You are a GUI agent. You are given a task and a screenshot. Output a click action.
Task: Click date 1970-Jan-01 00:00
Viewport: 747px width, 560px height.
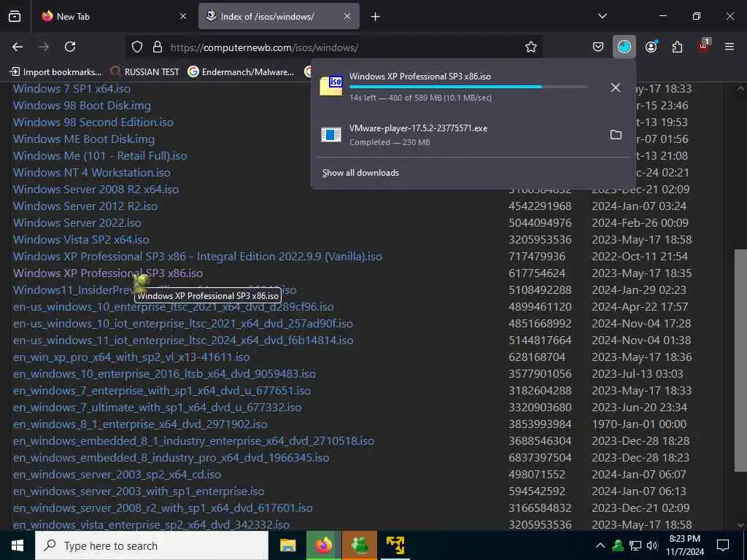(x=639, y=424)
